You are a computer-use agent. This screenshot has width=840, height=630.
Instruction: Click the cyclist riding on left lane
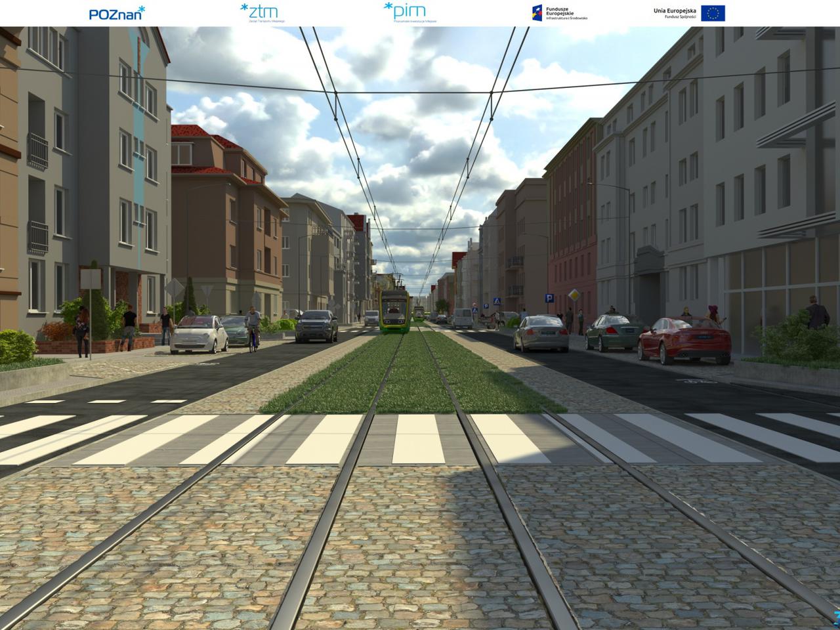(x=253, y=328)
